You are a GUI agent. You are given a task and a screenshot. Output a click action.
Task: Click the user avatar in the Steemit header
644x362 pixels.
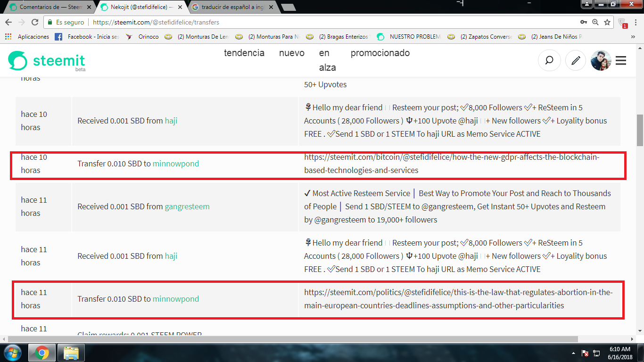(x=601, y=61)
